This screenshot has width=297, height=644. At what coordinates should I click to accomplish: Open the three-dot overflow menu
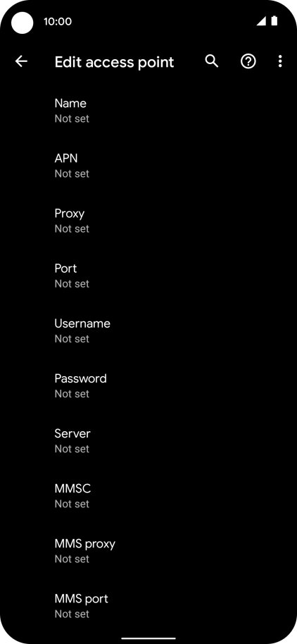click(x=280, y=61)
